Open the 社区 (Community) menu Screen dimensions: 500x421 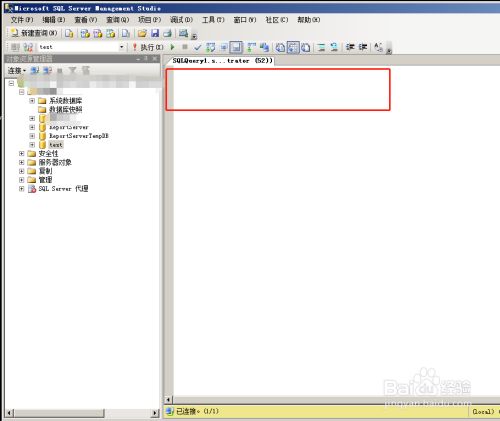coord(277,20)
